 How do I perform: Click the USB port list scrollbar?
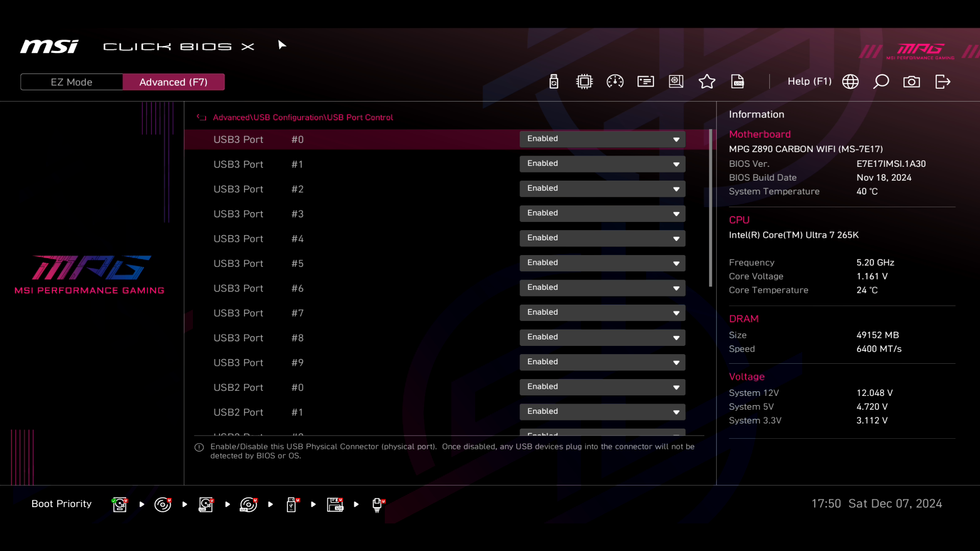(x=710, y=209)
